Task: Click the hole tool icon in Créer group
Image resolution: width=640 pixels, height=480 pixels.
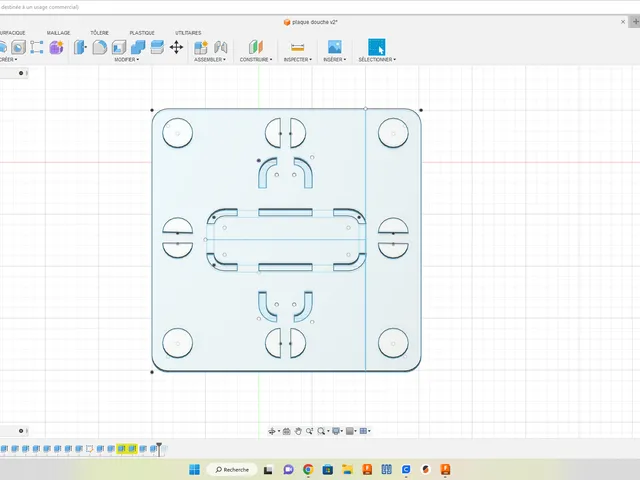Action: point(18,47)
